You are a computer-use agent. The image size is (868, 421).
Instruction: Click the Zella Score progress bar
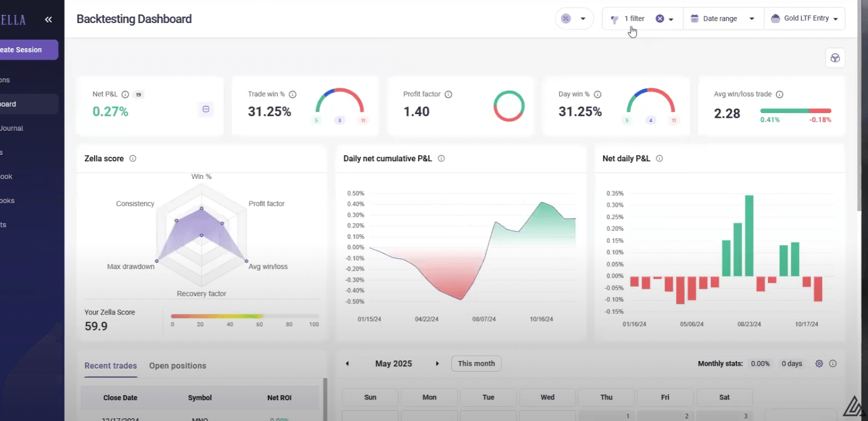[245, 316]
